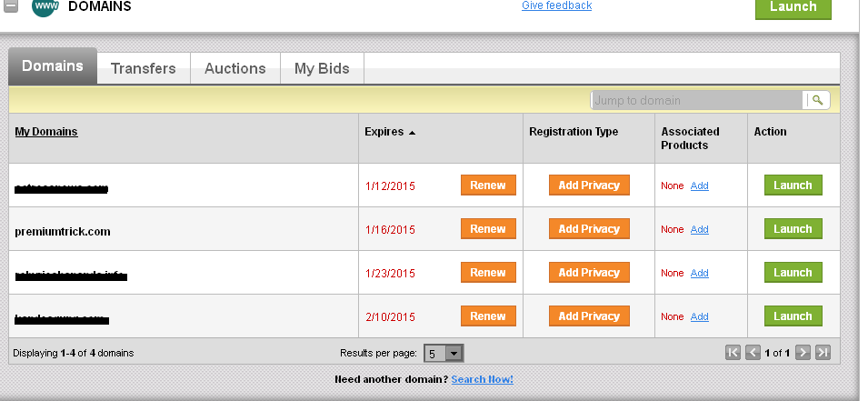Click the search magnifier icon

click(x=816, y=100)
